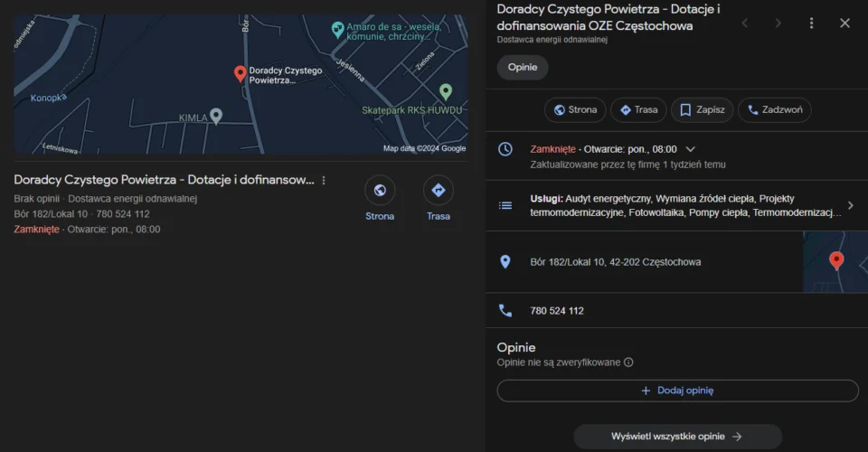Screen dimensions: 868x452
Task: Click the Trasa directions icon in left listing
Action: pos(439,191)
